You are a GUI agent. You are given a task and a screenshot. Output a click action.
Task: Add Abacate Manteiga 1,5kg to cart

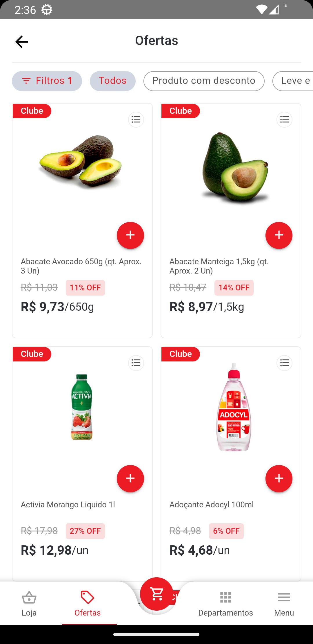coord(279,235)
